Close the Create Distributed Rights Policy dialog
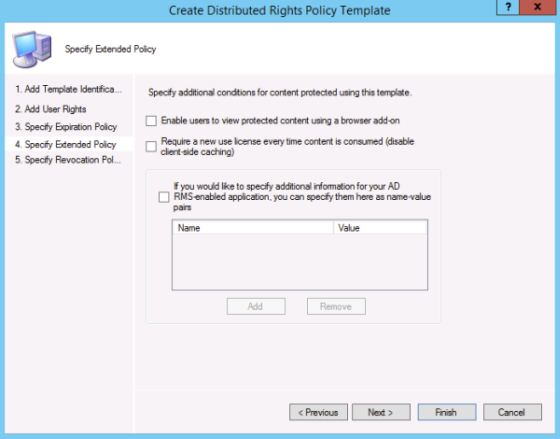 538,7
